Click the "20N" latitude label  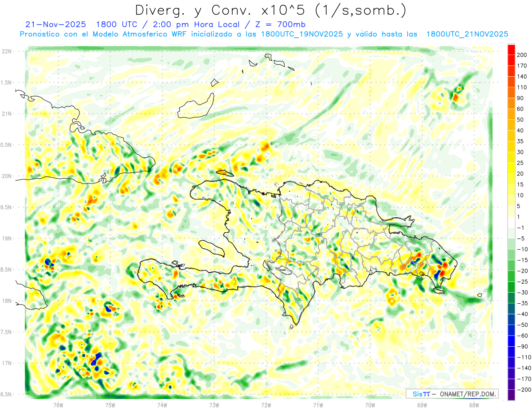pyautogui.click(x=6, y=176)
